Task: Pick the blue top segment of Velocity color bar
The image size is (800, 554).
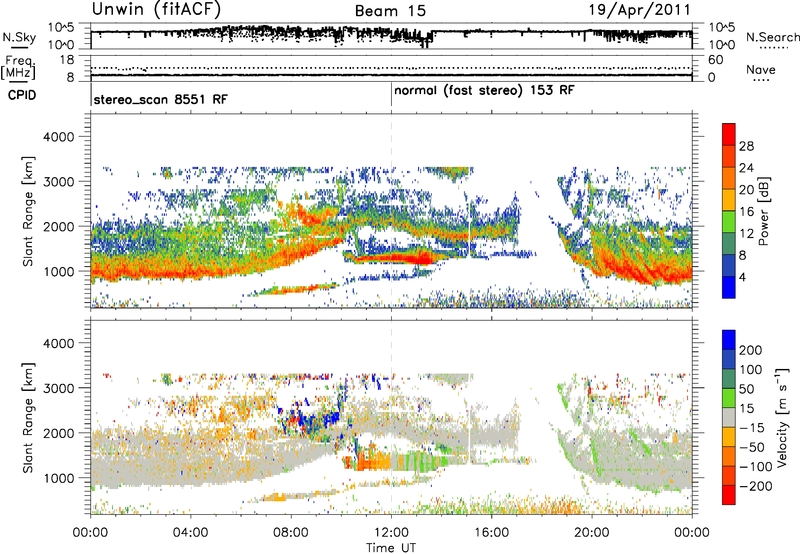Action: 729,340
